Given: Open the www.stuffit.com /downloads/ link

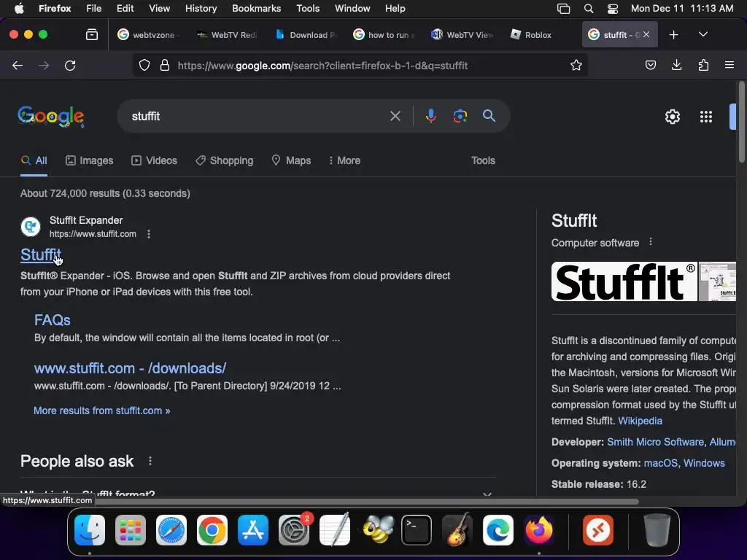Looking at the screenshot, I should click(x=130, y=368).
